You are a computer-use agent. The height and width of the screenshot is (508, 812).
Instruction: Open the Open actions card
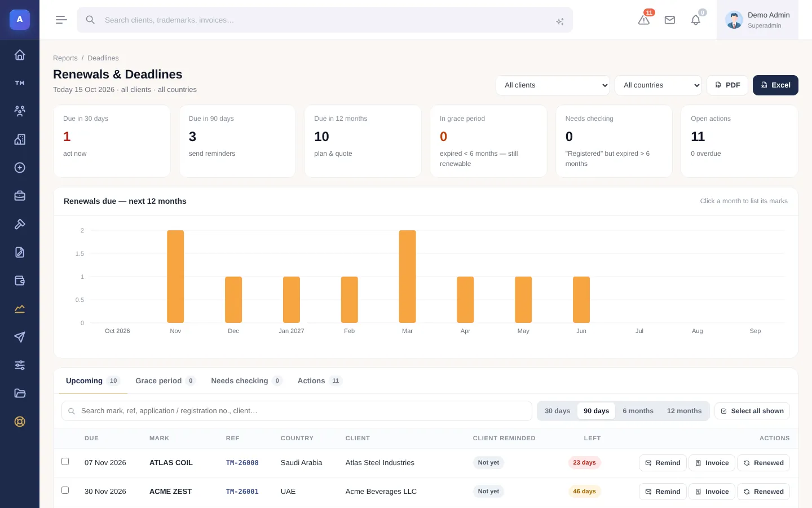739,141
